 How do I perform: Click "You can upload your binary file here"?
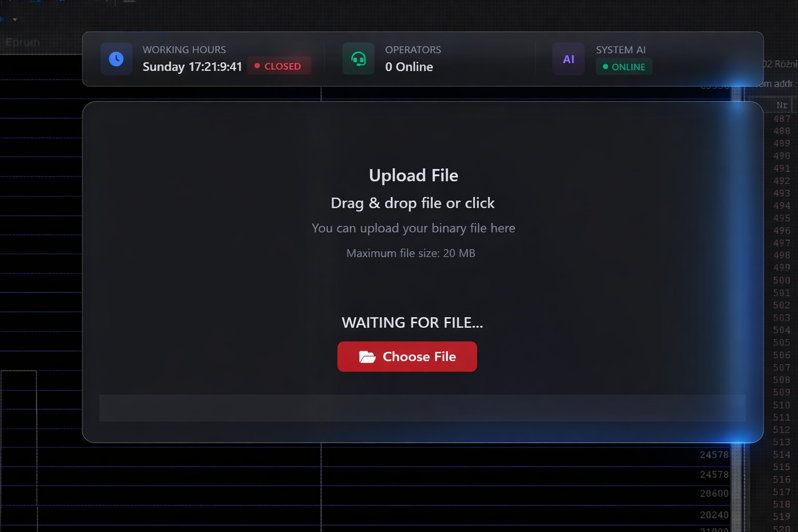point(414,228)
